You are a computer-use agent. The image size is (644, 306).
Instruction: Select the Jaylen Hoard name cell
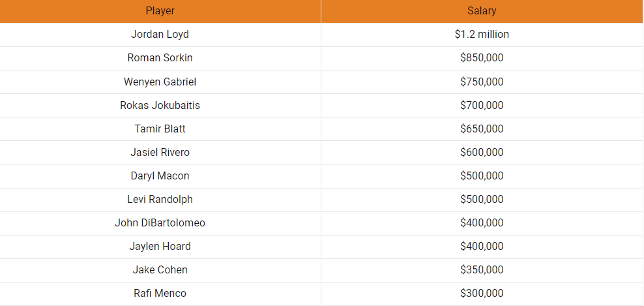[160, 247]
